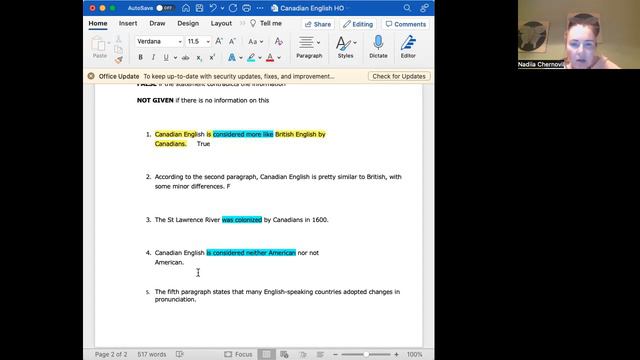Image resolution: width=640 pixels, height=360 pixels.
Task: Toggle the AutoSave switch
Action: coord(165,8)
